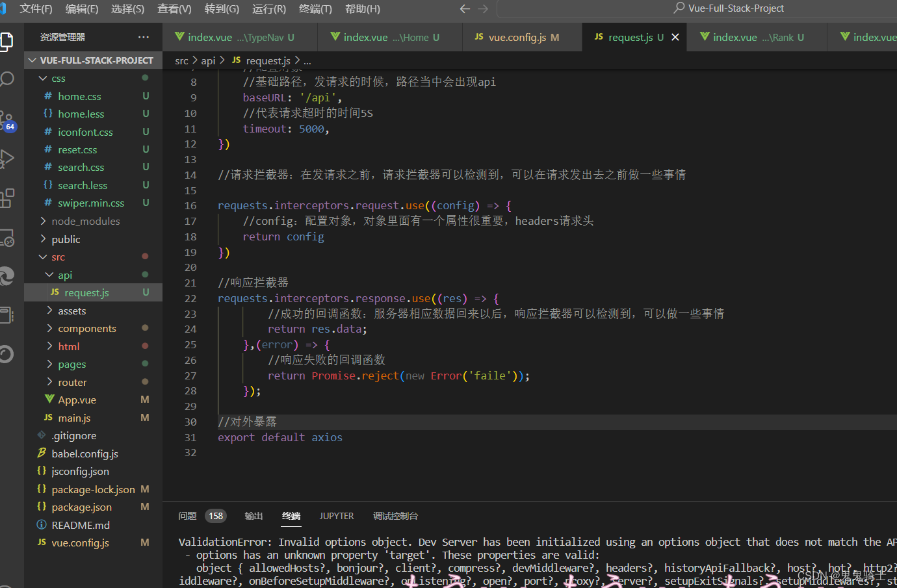Switch to index.vue Rank tab
The image size is (897, 588).
tap(758, 37)
